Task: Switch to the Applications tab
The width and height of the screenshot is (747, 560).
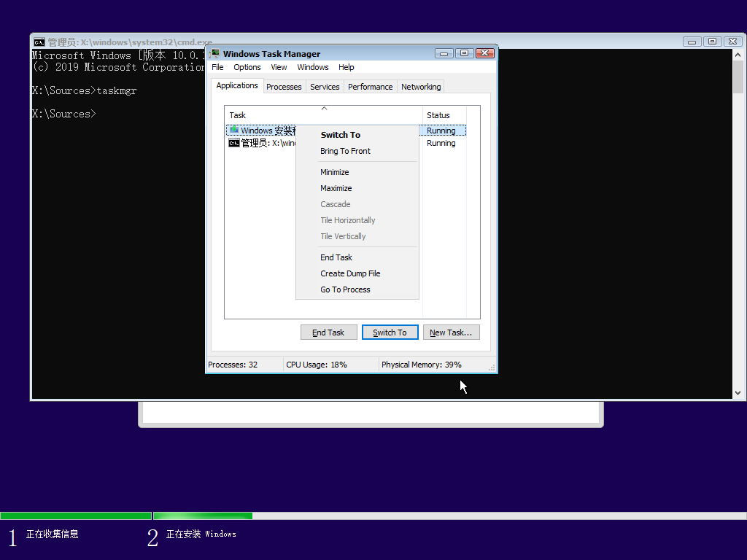Action: (237, 86)
